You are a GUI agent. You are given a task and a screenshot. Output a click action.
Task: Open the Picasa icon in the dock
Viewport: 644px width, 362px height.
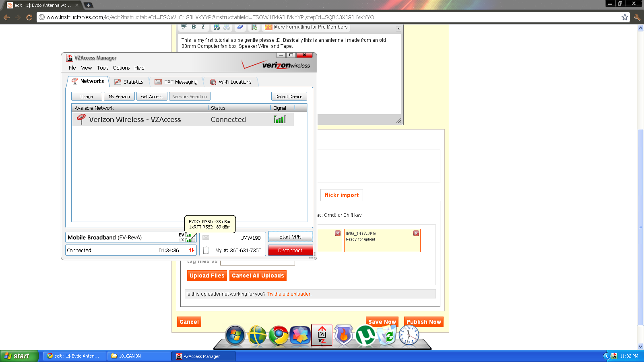[x=300, y=335]
